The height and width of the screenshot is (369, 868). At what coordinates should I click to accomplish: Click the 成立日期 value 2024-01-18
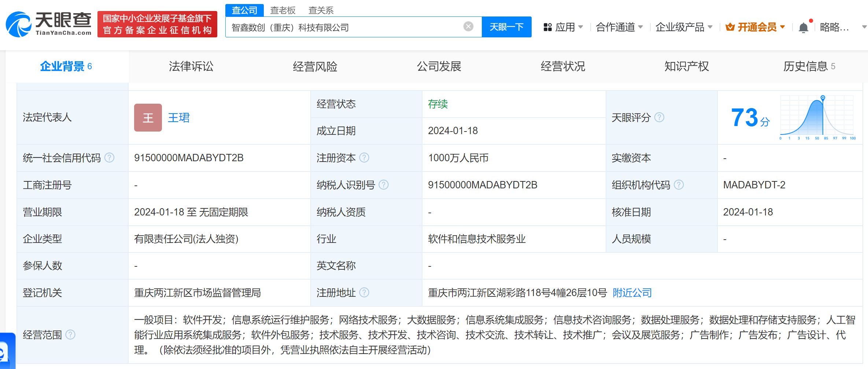click(453, 131)
